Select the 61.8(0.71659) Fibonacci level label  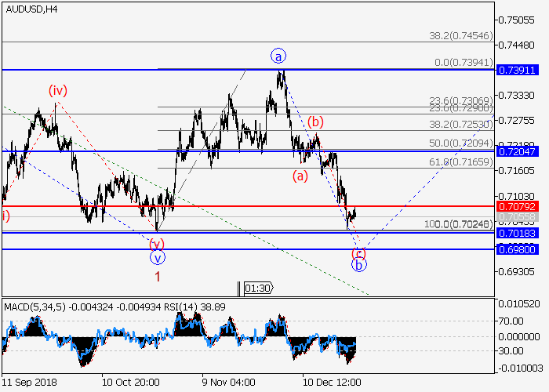[x=462, y=161]
